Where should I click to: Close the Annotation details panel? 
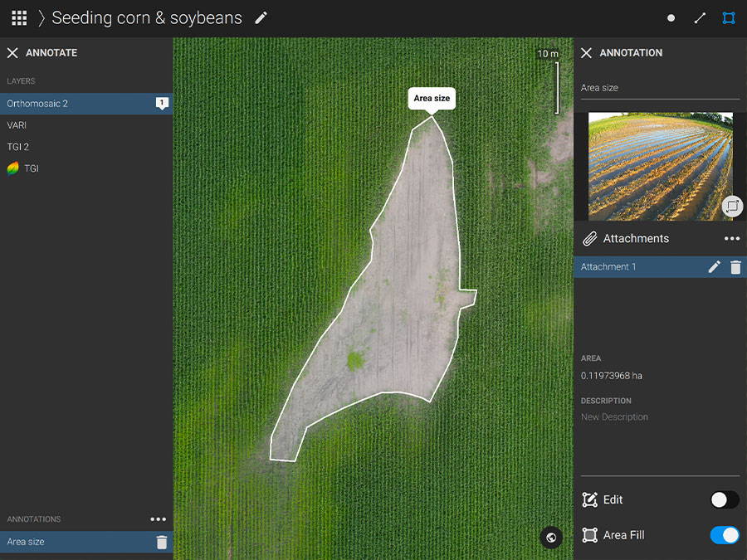[x=586, y=53]
